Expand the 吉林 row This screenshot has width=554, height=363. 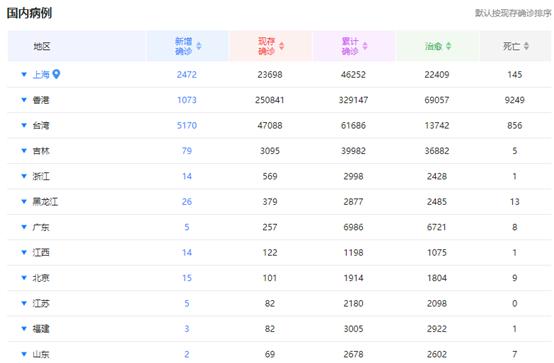(x=24, y=151)
